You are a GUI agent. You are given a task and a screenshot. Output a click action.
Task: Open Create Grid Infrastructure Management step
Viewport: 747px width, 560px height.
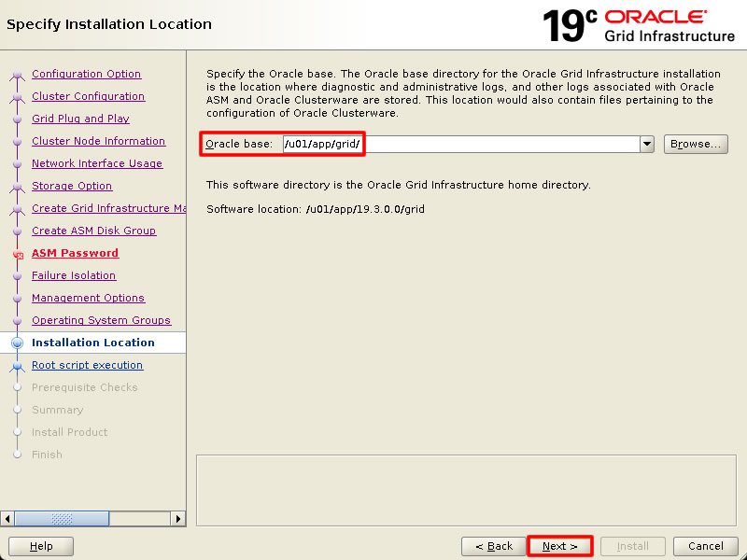click(x=108, y=208)
